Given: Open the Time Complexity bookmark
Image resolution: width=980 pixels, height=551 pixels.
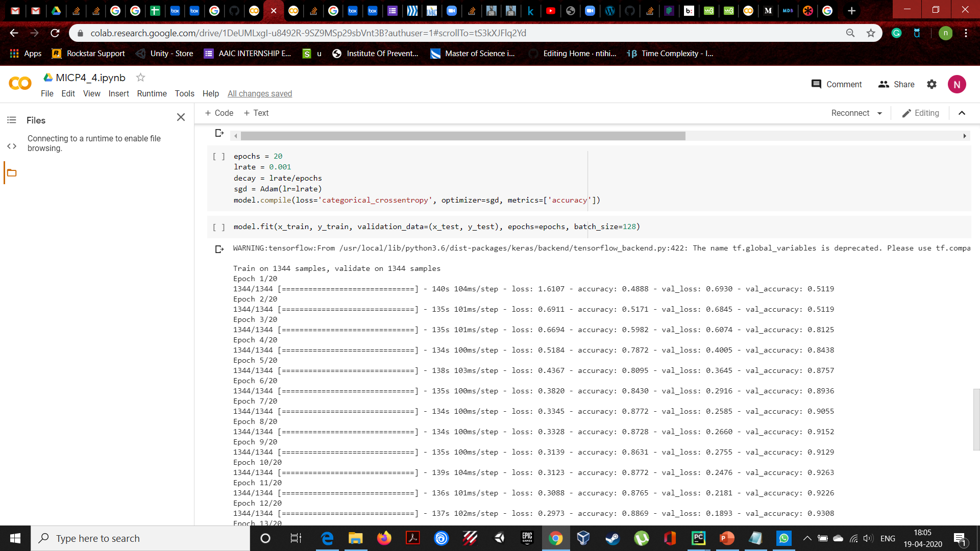Looking at the screenshot, I should pos(670,54).
